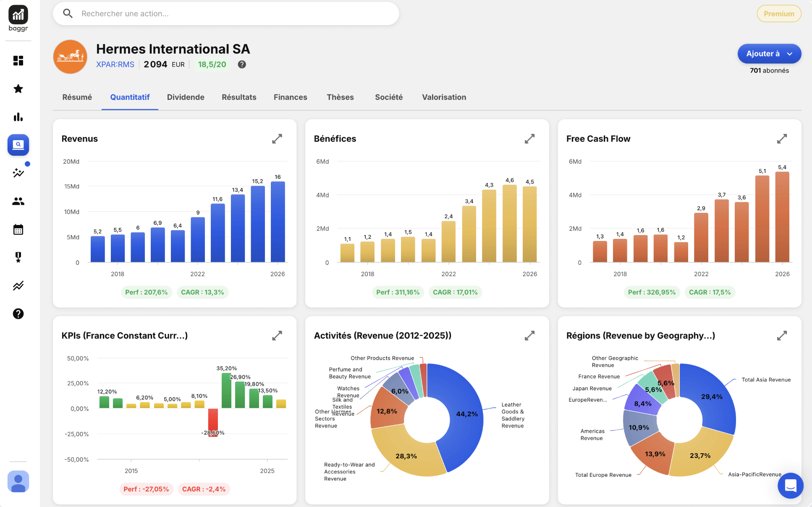Expand the Revenus chart
Viewport: 812px width, 507px height.
click(277, 139)
